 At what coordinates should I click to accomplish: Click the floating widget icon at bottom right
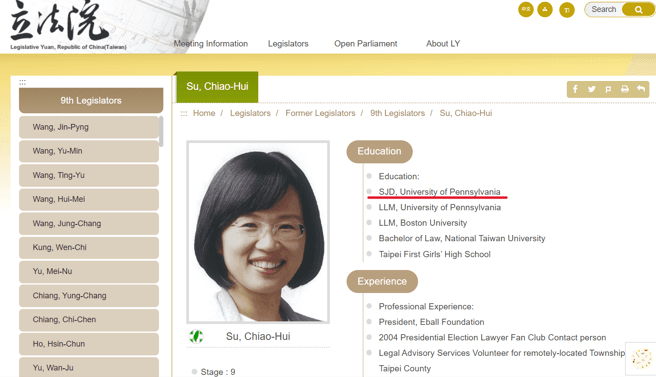tap(641, 359)
